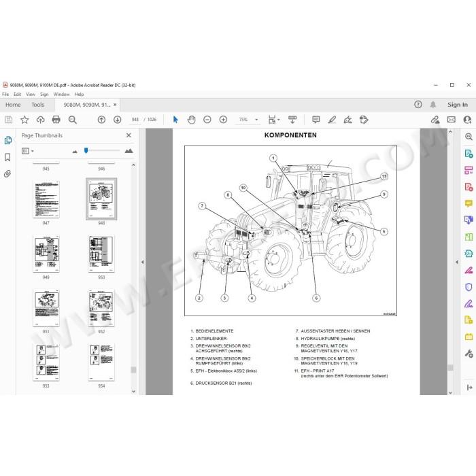Open the Edit menu
476x476 pixels.
pos(17,94)
